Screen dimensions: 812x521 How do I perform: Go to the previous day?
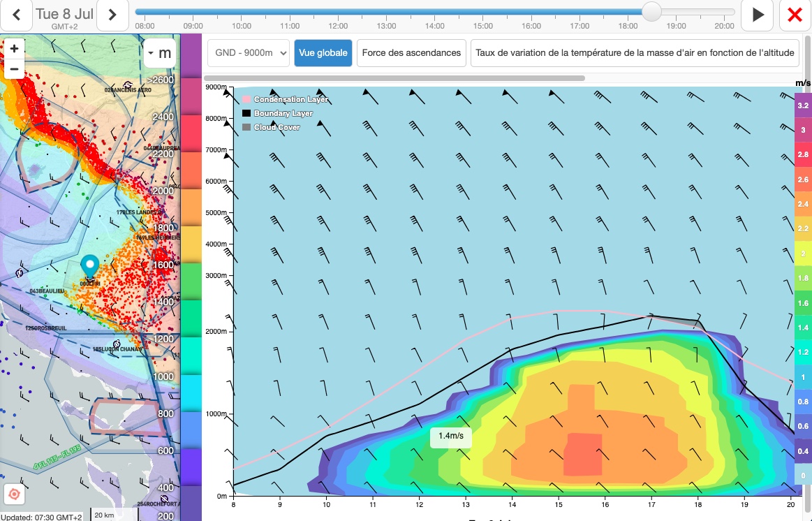tap(15, 15)
